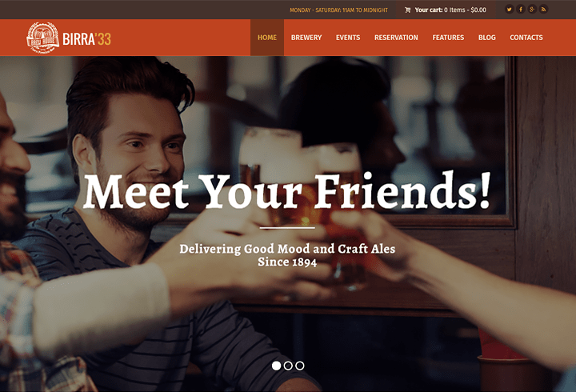Click the Birra'33 brew house logo
The image size is (576, 392).
tap(42, 38)
